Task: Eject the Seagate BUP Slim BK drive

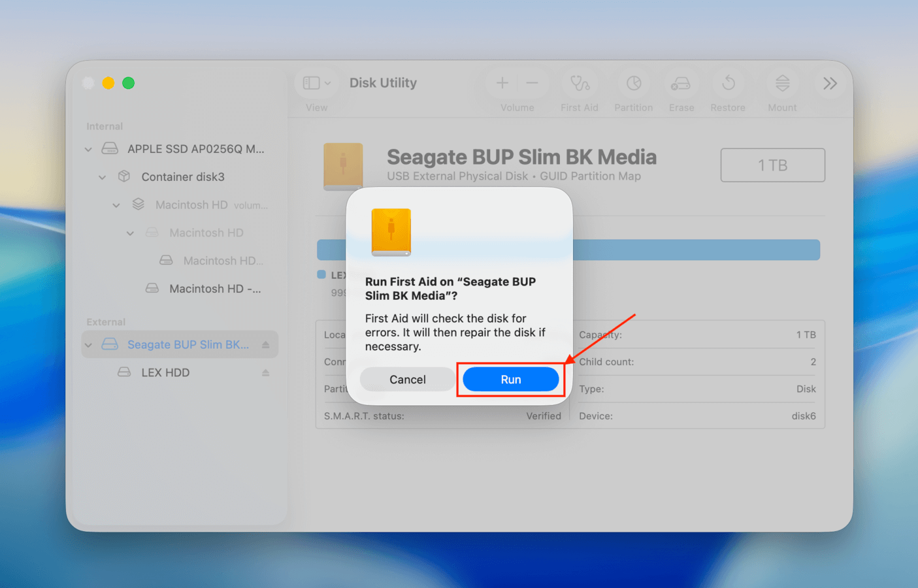Action: click(265, 344)
